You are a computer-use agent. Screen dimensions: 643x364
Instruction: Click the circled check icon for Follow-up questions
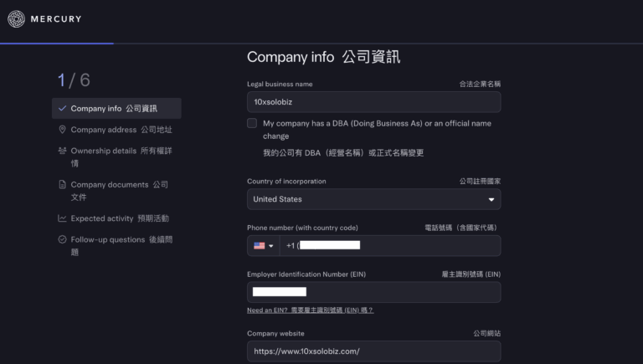pos(62,239)
